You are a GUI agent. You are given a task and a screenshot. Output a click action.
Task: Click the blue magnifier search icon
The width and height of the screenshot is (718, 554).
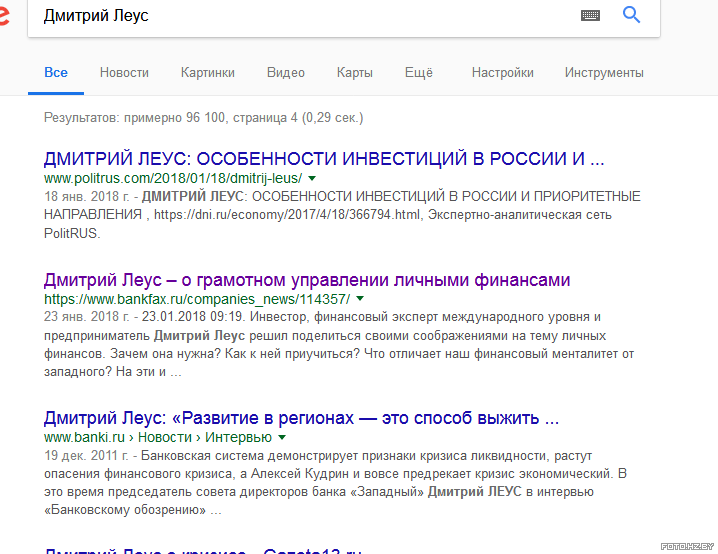click(631, 15)
